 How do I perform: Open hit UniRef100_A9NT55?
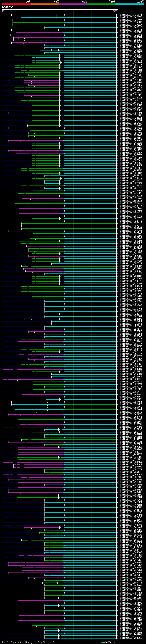point(131,90)
